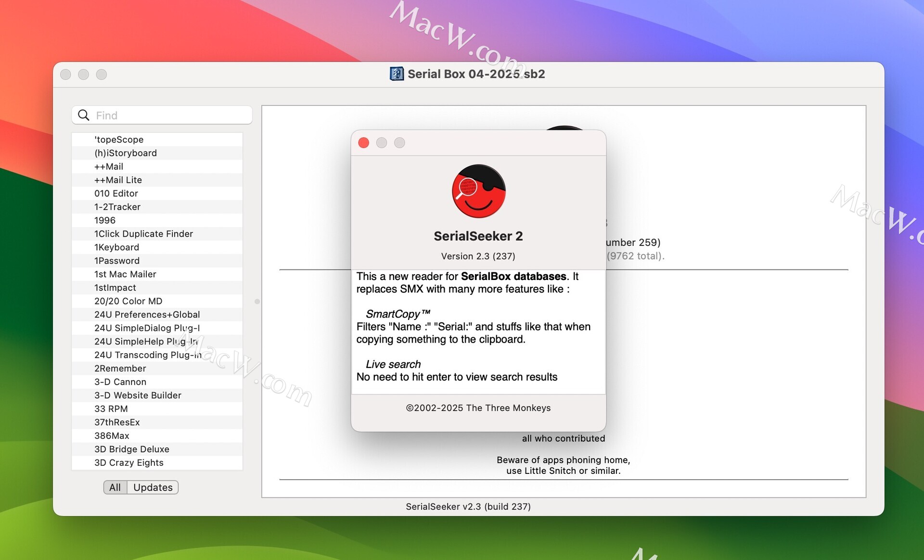Click the split view divider handle dot

(x=257, y=302)
